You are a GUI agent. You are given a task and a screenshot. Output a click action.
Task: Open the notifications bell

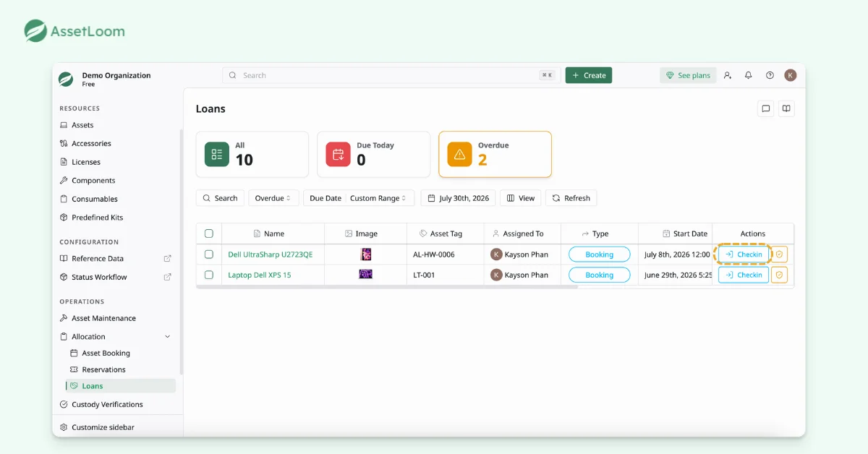coord(749,75)
